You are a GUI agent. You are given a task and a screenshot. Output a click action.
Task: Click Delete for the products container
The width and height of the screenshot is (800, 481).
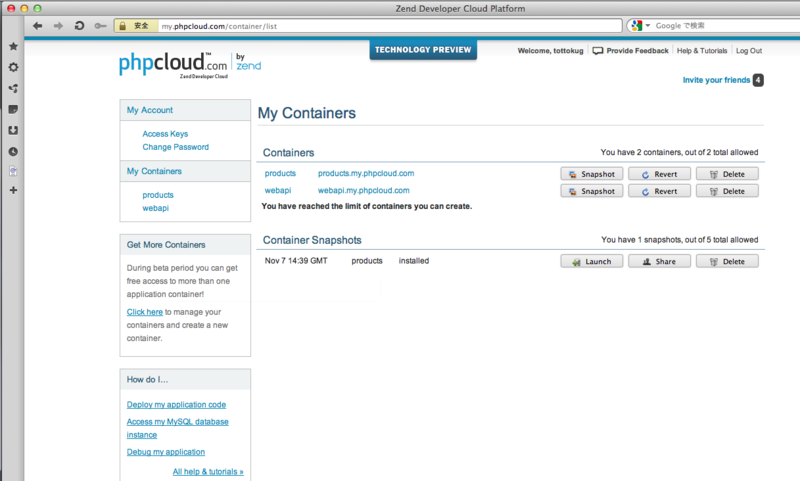point(727,174)
